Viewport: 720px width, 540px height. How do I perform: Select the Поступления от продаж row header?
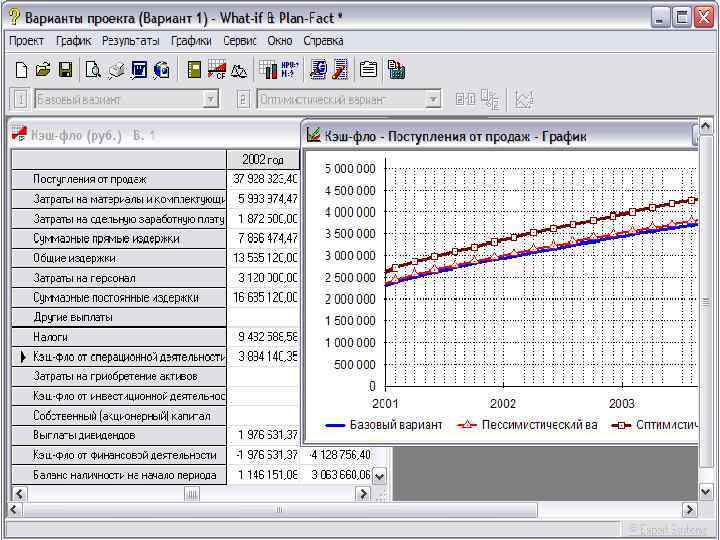(x=119, y=179)
